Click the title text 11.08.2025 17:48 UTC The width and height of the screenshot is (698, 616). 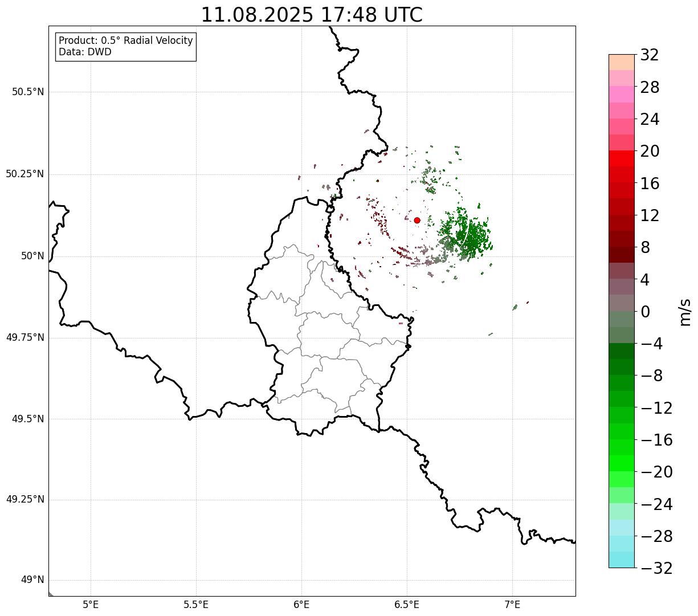coord(312,15)
